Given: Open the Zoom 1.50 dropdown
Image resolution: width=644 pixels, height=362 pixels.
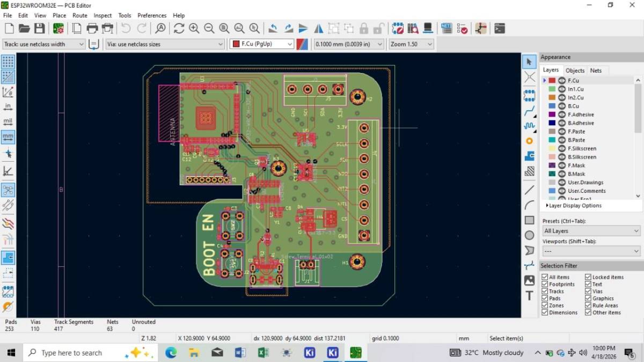Looking at the screenshot, I should [411, 44].
